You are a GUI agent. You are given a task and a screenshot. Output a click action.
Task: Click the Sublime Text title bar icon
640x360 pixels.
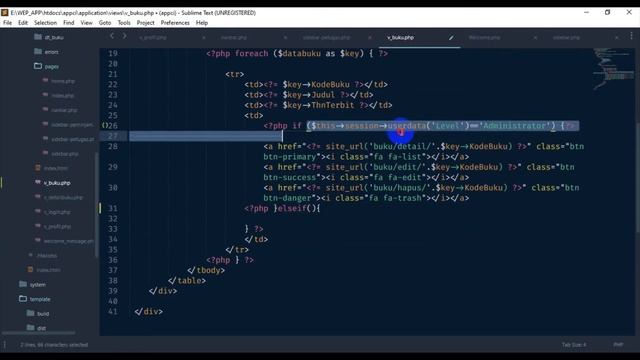tap(4, 13)
